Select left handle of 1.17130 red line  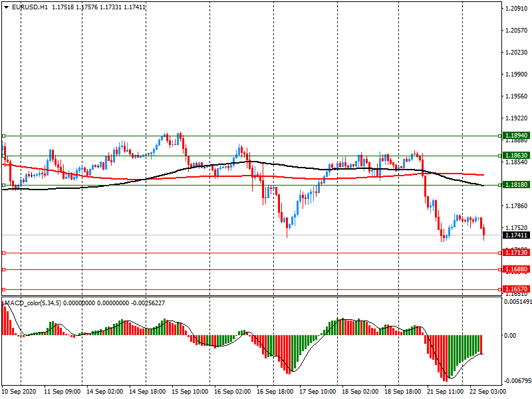pos(4,253)
